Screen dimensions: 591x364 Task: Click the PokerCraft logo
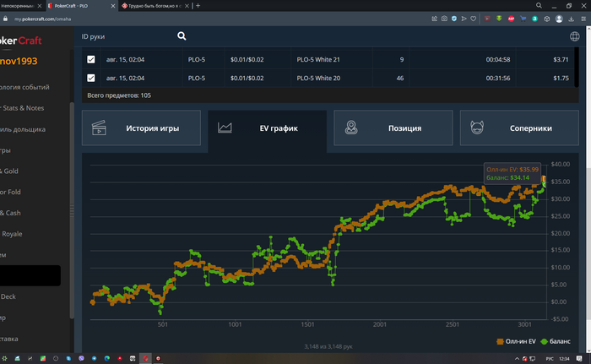click(21, 41)
